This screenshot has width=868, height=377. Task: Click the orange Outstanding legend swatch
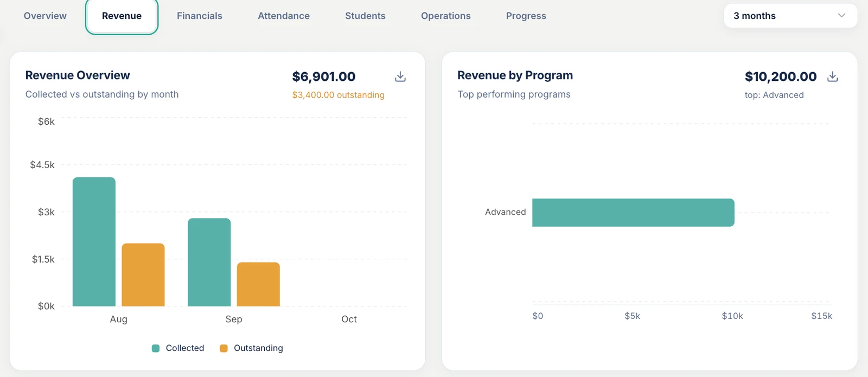tap(224, 348)
